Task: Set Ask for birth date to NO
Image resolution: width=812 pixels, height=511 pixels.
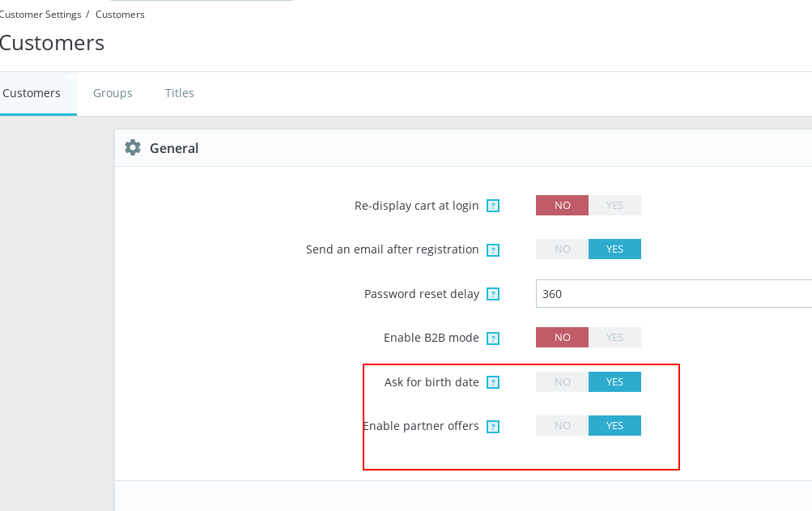Action: pyautogui.click(x=562, y=382)
